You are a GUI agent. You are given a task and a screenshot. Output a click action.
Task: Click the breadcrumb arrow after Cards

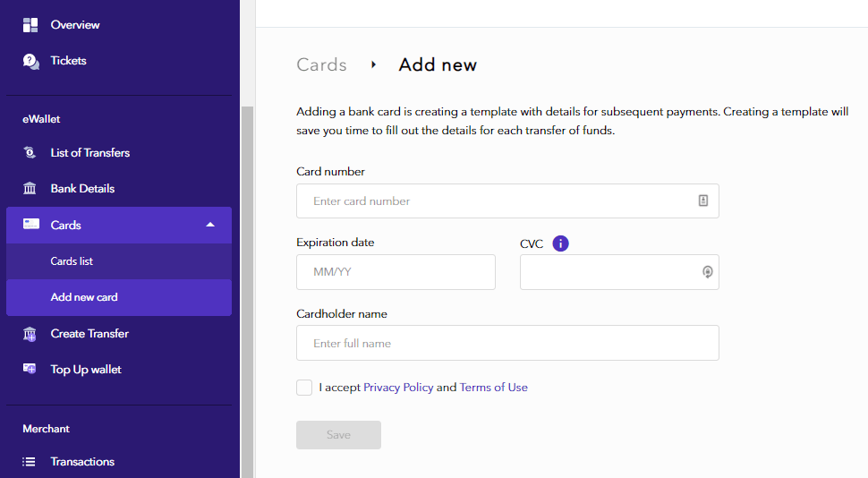click(x=373, y=64)
